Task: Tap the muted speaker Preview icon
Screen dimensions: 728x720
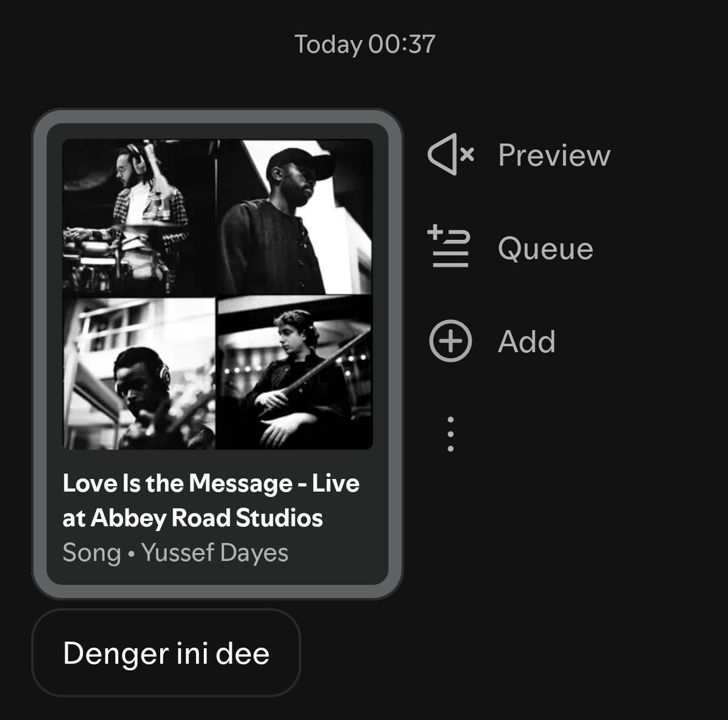Action: tap(451, 155)
